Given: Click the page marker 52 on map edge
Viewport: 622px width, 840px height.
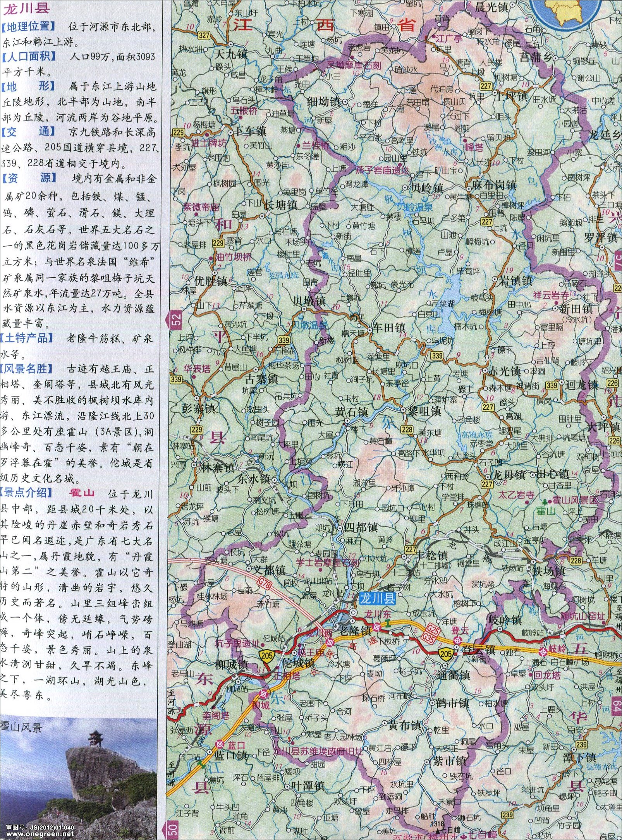Looking at the screenshot, I should tap(176, 320).
